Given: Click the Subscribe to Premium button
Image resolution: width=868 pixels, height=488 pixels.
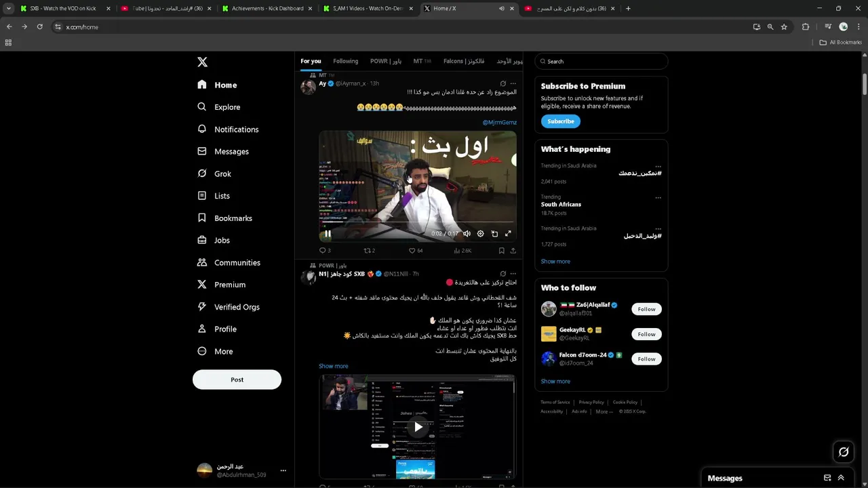Looking at the screenshot, I should (x=561, y=121).
